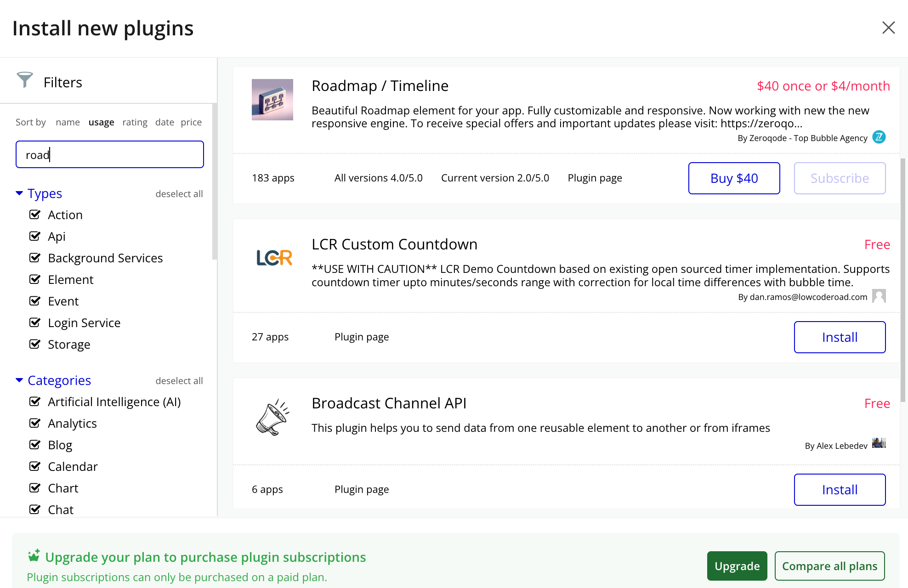Toggle the Element type checkbox

(x=35, y=279)
